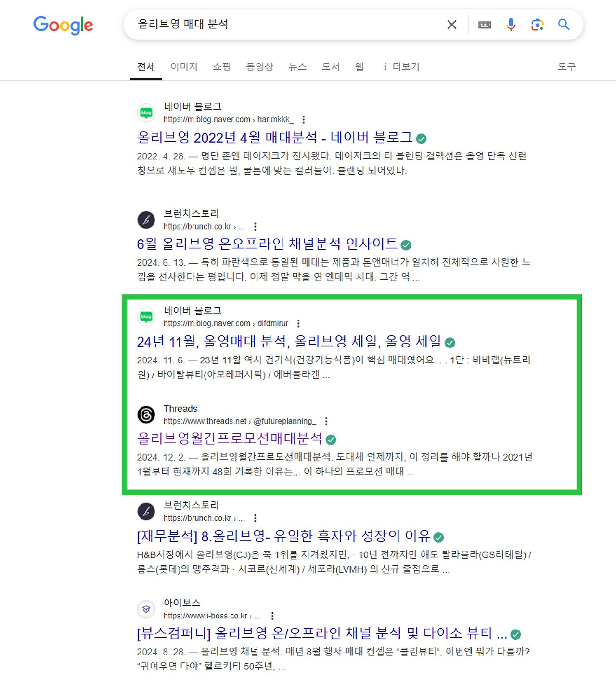Image resolution: width=616 pixels, height=681 pixels.
Task: Click the 아이보스 site favicon
Action: click(146, 609)
